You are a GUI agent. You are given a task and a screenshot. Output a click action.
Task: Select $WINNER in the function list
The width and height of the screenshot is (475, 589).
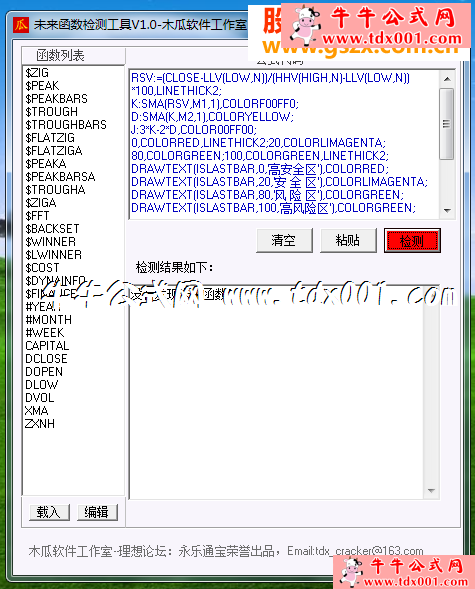click(50, 242)
